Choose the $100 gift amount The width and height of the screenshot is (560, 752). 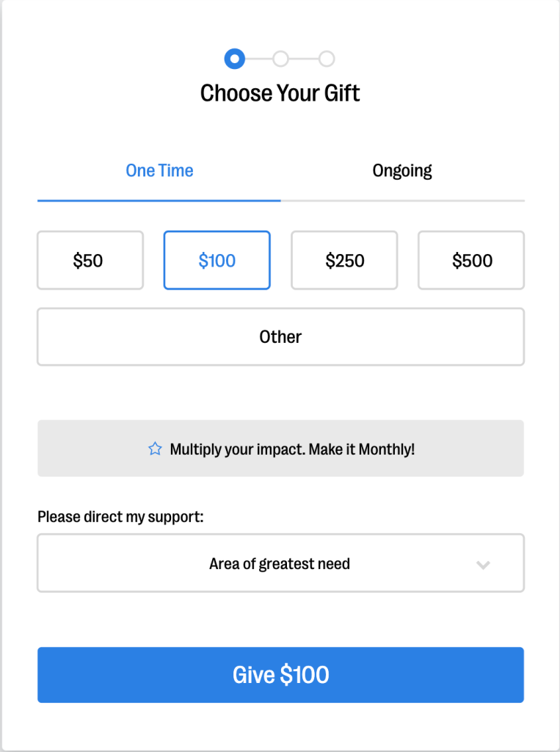pos(217,261)
